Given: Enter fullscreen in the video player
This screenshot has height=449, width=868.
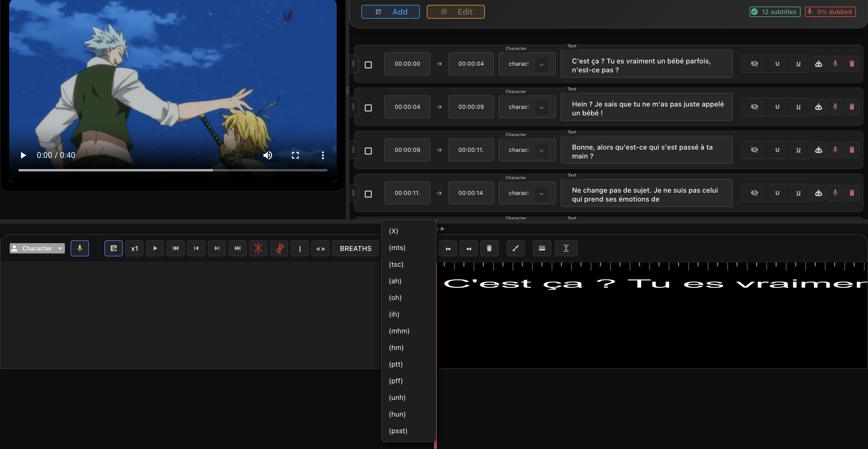Looking at the screenshot, I should pos(295,155).
